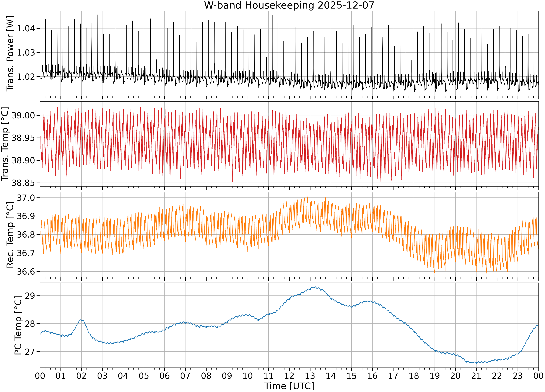
Task: Click the 38.85 tick on transmitter temp axis
Action: pos(23,183)
